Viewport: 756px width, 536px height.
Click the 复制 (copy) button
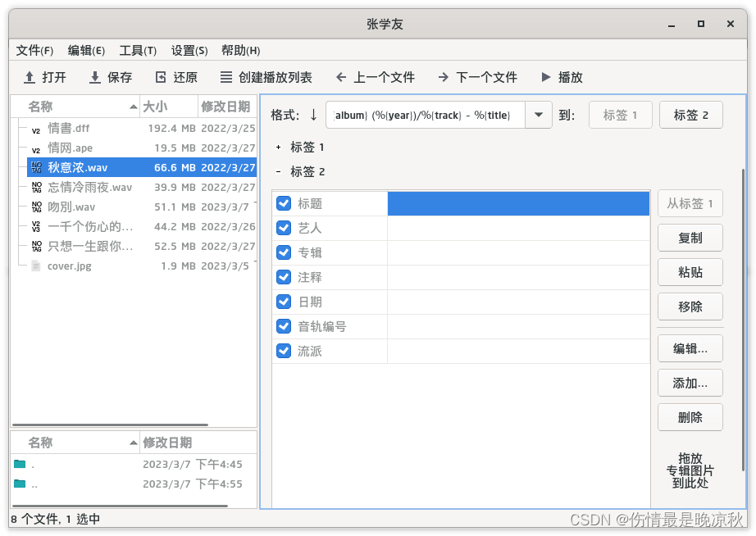click(690, 238)
